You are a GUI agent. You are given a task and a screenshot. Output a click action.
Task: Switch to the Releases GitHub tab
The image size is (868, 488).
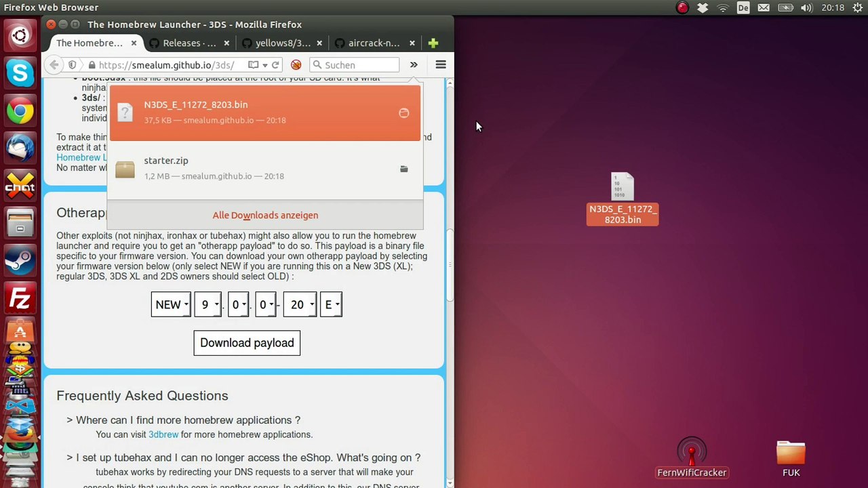click(x=189, y=43)
